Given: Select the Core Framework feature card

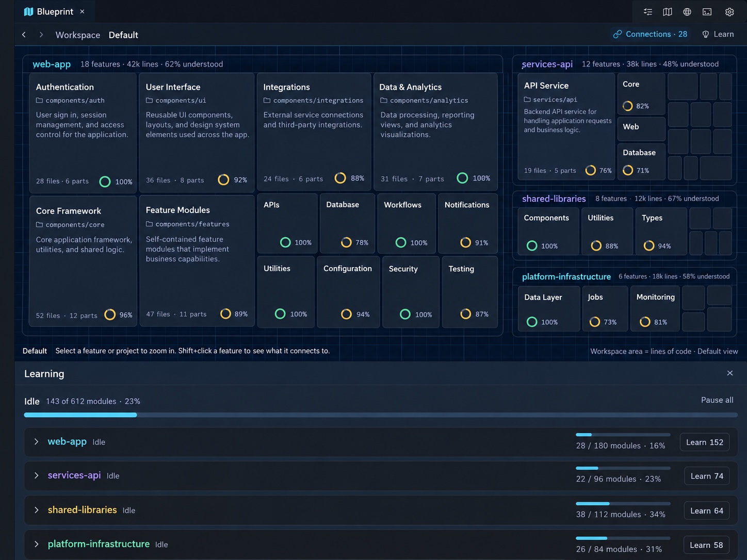Looking at the screenshot, I should (x=83, y=261).
